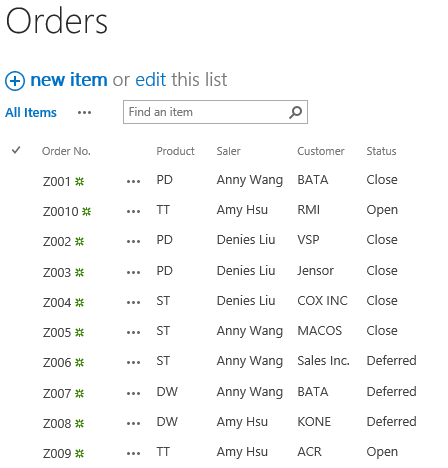Open the ellipsis menu for order Z007

133,394
